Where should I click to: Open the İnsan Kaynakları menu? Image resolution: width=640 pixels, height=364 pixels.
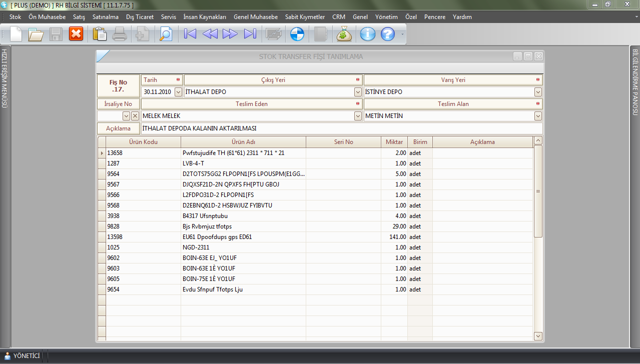click(205, 17)
